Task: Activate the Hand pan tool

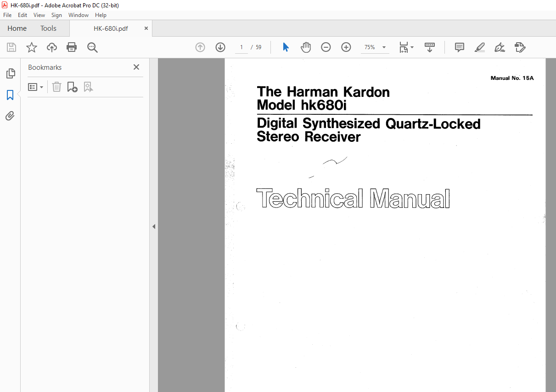Action: pyautogui.click(x=306, y=47)
